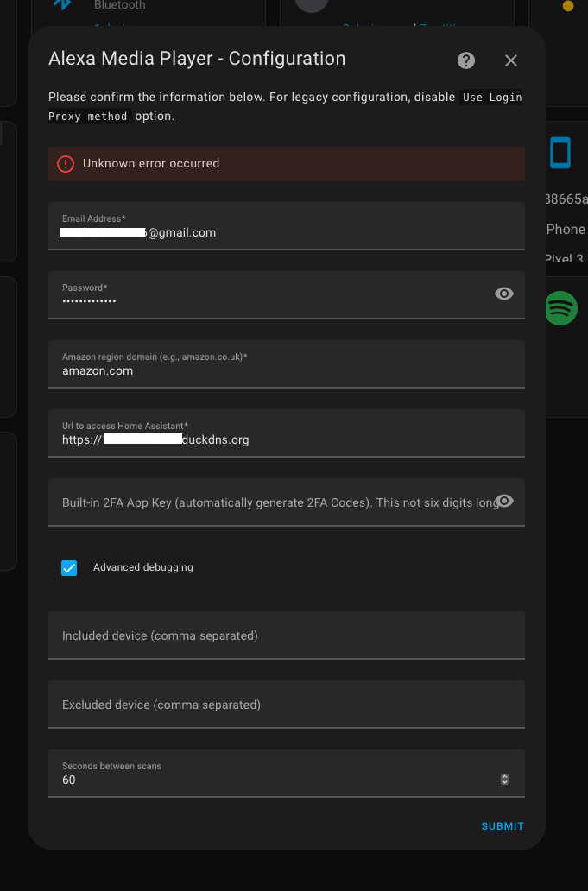Show the 2FA App Key using its eye toggle

tap(503, 501)
